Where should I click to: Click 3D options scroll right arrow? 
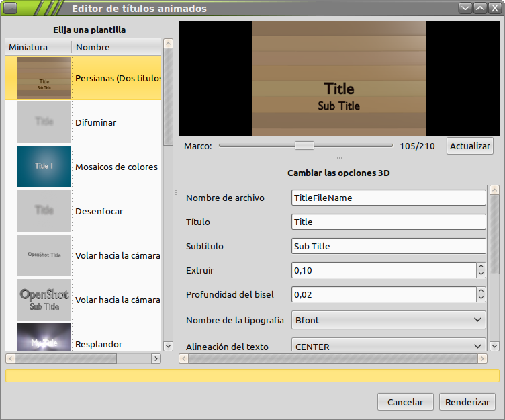482,358
